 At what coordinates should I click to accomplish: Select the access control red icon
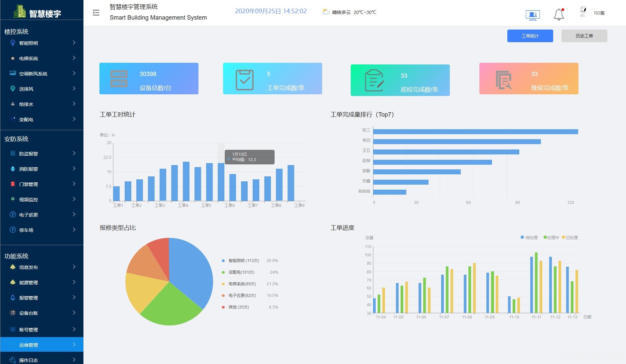(13, 184)
